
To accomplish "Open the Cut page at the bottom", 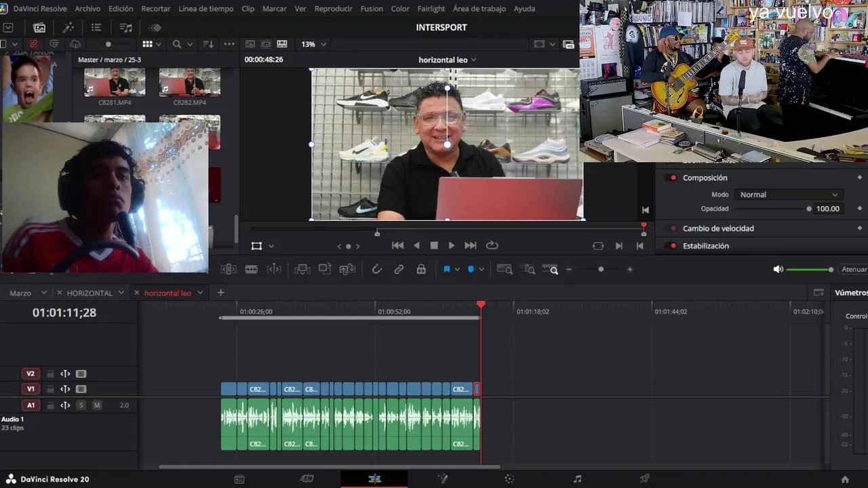I will [307, 479].
